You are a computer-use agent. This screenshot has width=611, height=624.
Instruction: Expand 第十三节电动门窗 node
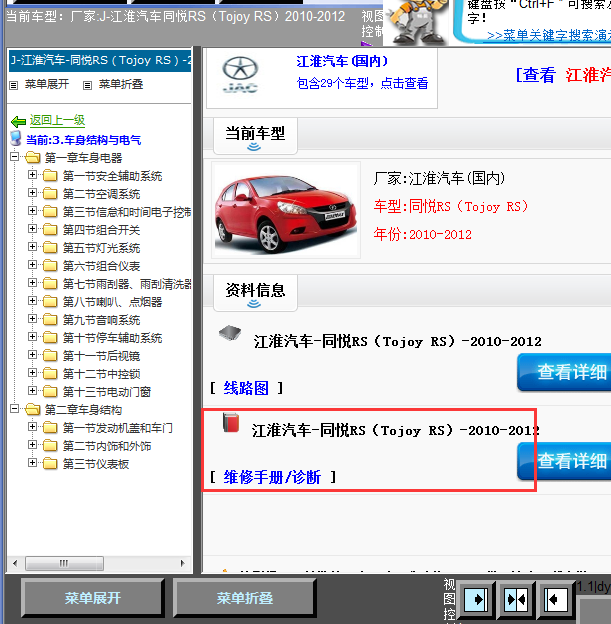pyautogui.click(x=32, y=391)
